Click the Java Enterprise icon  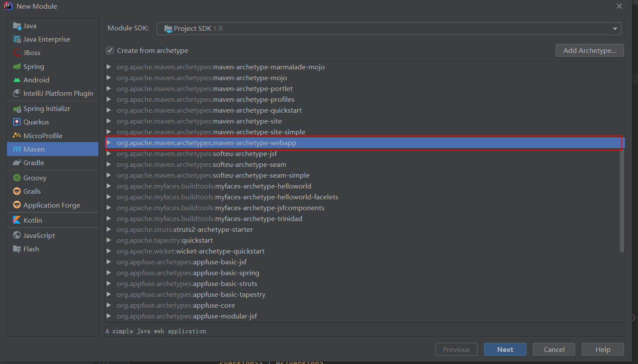[17, 39]
